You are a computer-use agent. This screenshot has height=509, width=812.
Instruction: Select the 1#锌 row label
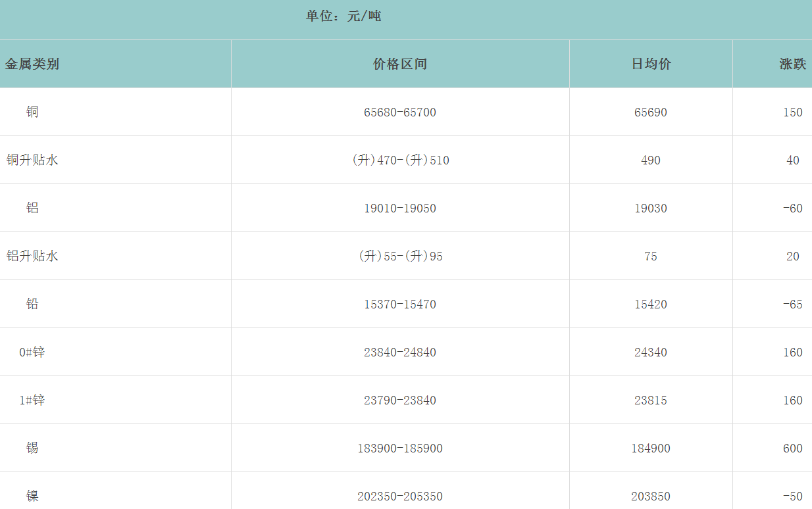32,400
